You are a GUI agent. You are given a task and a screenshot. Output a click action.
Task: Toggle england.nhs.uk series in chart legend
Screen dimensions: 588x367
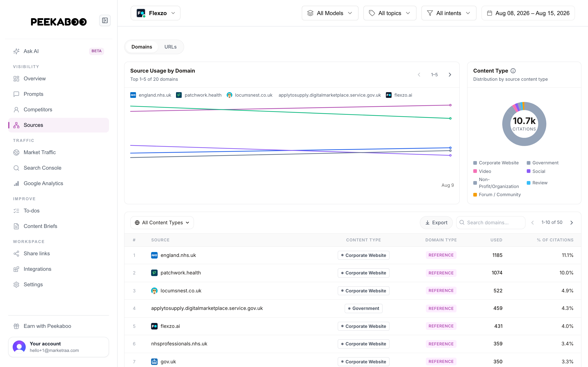click(x=151, y=95)
